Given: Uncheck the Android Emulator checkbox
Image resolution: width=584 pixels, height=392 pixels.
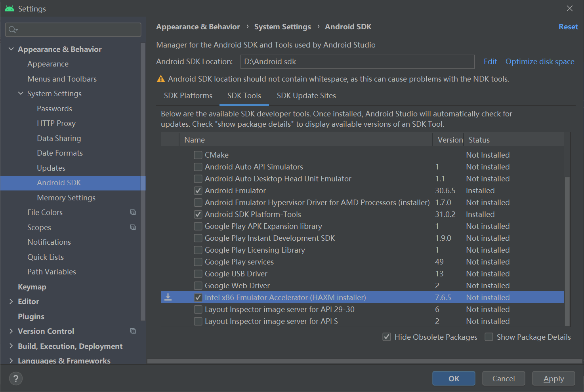Looking at the screenshot, I should point(198,190).
